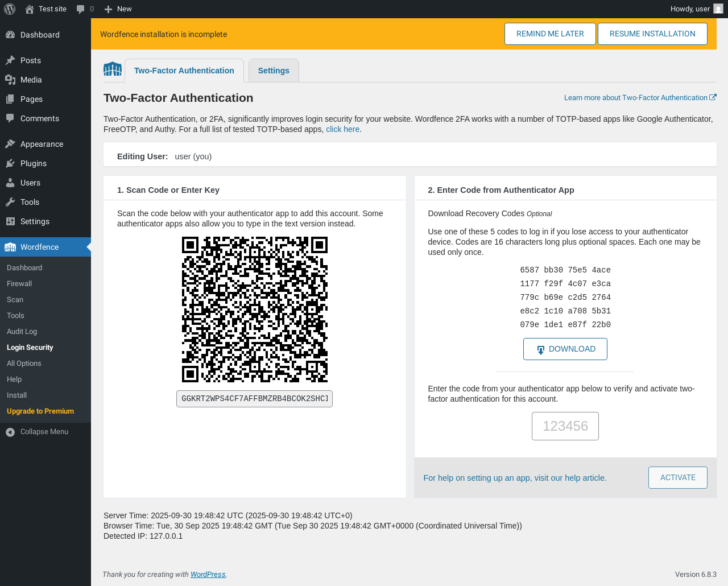Open Users in the admin sidebar
The height and width of the screenshot is (586, 728).
(x=30, y=183)
